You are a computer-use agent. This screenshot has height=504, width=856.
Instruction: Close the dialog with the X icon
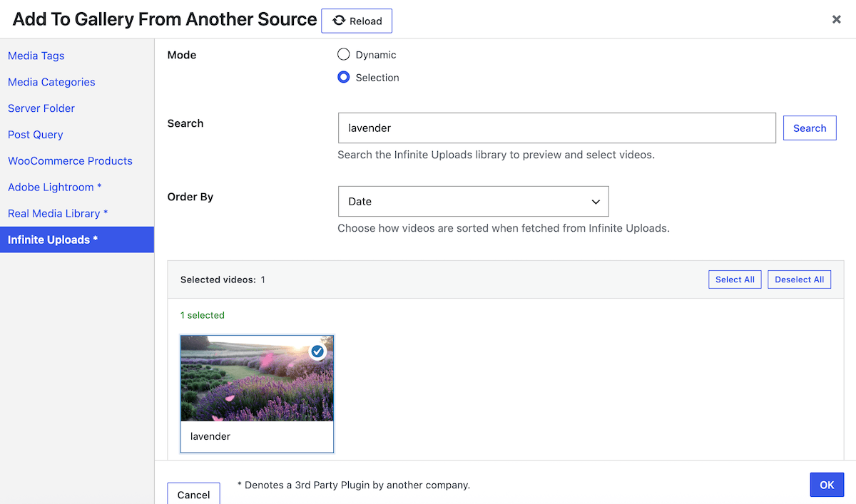coord(836,19)
